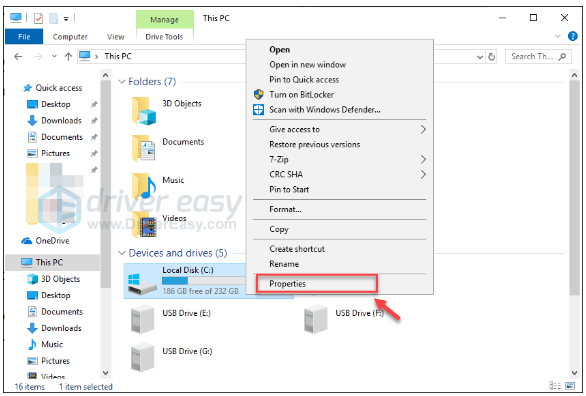Choose Open in new window
The width and height of the screenshot is (586, 396).
[308, 65]
